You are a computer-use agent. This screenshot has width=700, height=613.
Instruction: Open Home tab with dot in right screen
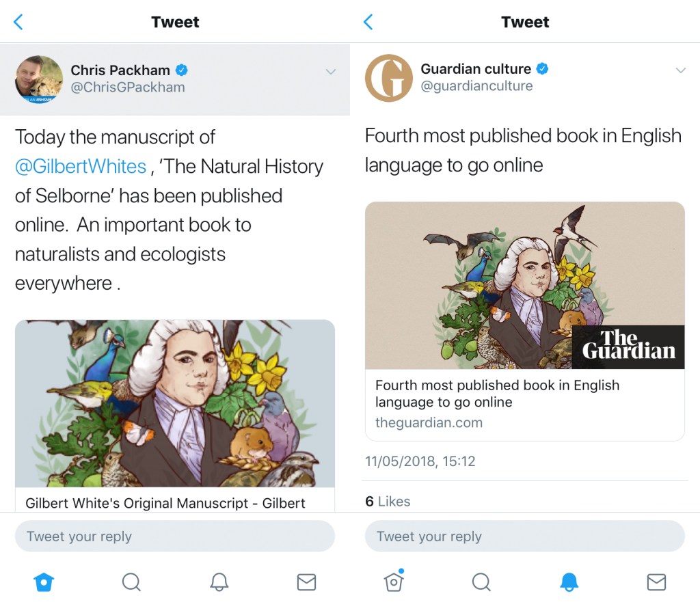394,582
